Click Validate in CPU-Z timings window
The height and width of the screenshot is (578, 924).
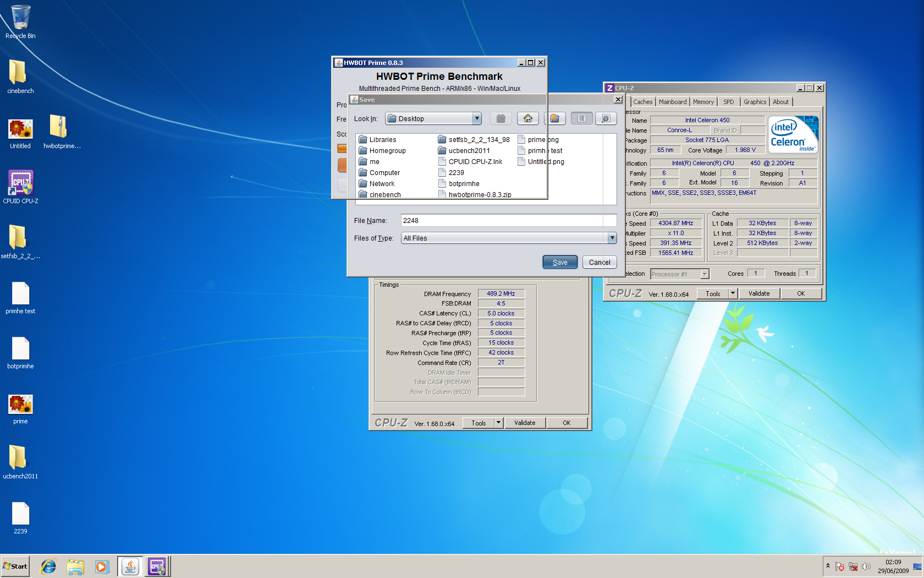[525, 423]
